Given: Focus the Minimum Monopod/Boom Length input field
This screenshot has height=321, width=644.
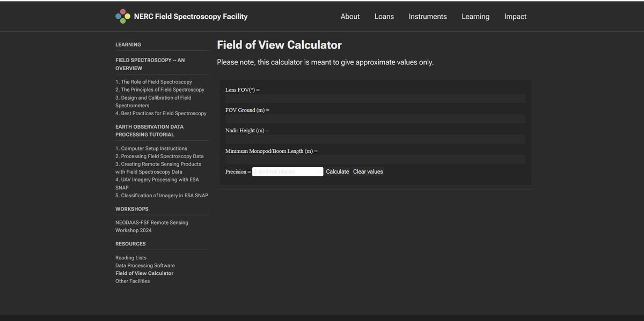Looking at the screenshot, I should (x=375, y=160).
